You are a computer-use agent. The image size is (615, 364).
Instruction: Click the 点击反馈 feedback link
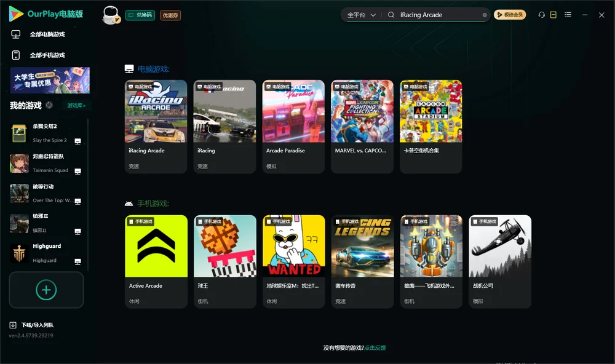click(x=375, y=347)
